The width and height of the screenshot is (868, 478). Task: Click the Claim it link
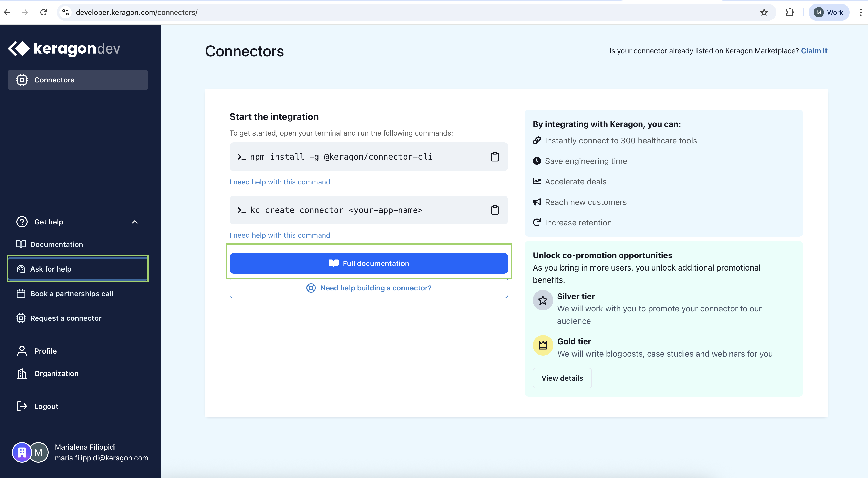pos(814,51)
